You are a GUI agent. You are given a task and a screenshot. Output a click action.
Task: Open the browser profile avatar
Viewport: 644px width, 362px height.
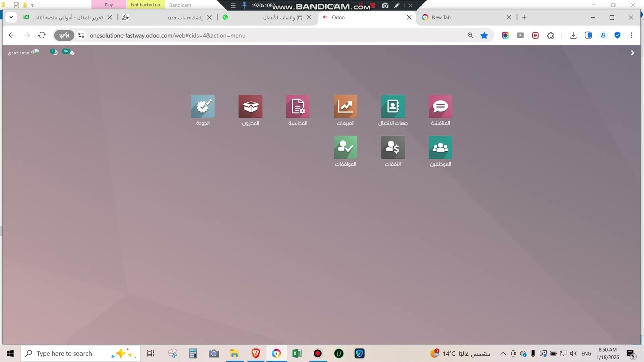point(603,35)
